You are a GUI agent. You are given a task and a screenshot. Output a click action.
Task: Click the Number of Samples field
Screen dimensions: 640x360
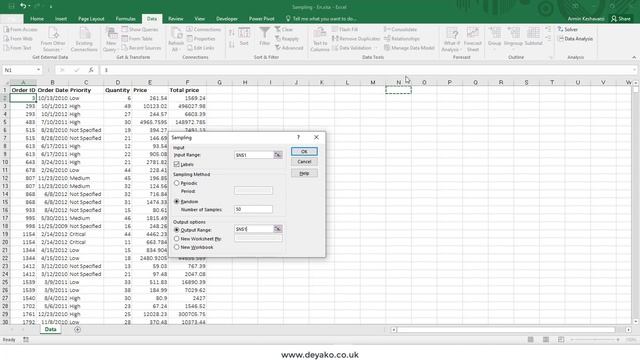(x=253, y=209)
